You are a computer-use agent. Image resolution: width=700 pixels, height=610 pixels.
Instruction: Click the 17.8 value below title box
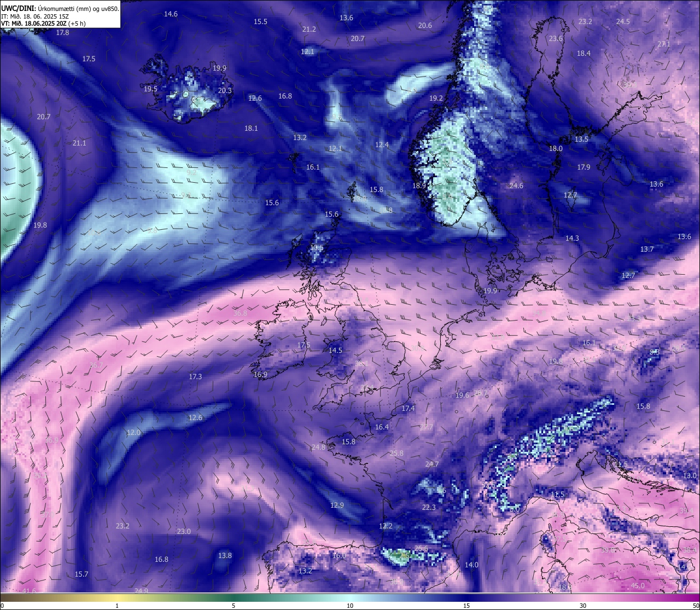pyautogui.click(x=62, y=32)
